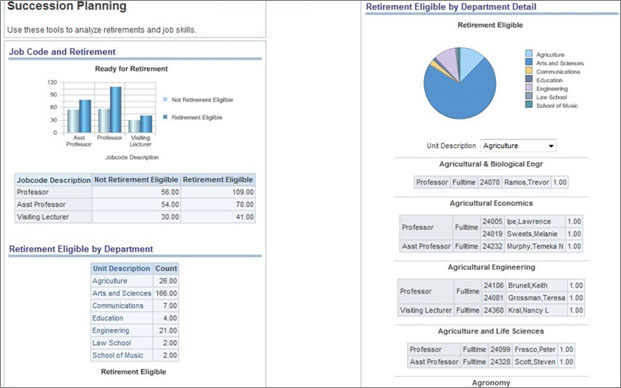Screen dimensions: 621x388
Task: Click Communications legend color swatch
Action: [529, 70]
